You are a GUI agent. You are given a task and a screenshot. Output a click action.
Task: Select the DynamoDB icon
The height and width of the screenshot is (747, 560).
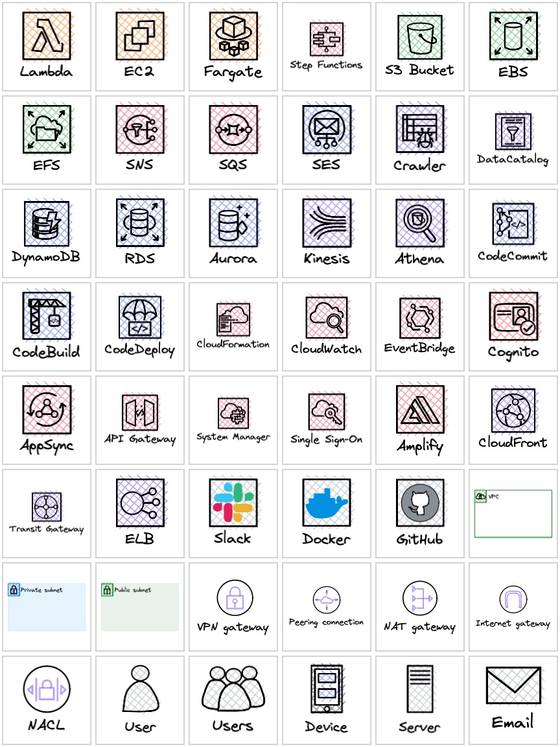(x=47, y=224)
